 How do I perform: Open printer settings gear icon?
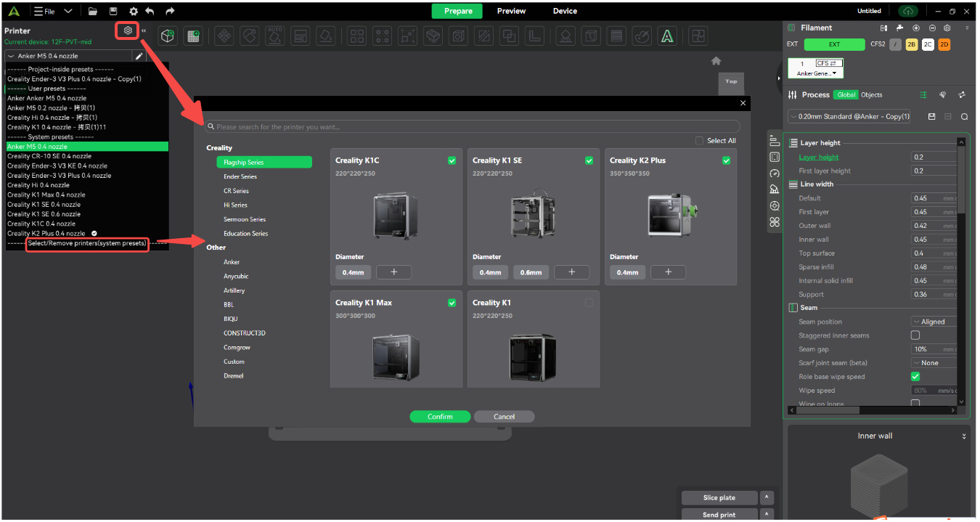click(128, 30)
